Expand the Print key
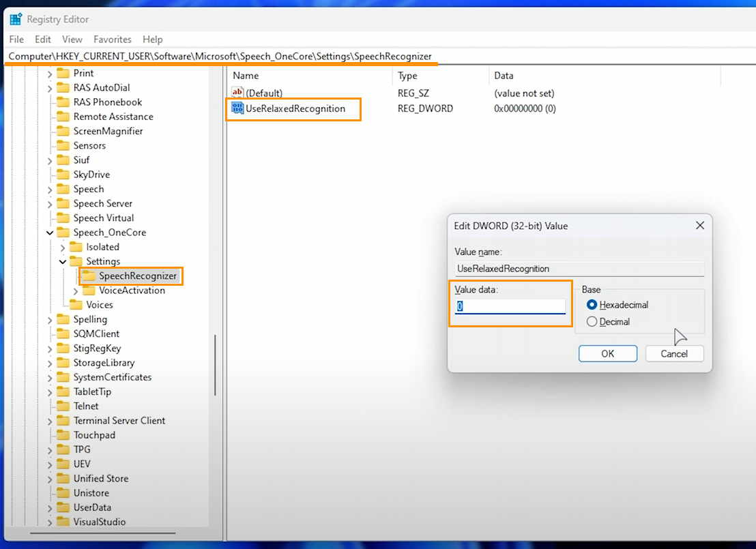This screenshot has width=756, height=549. (50, 74)
